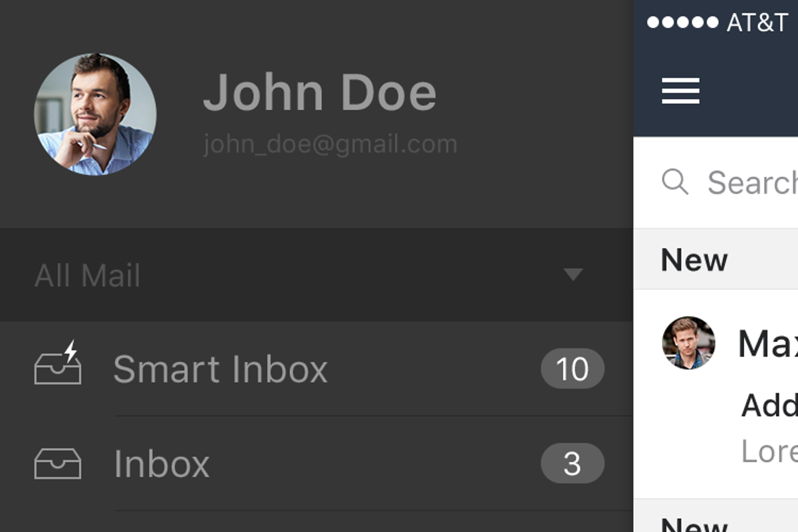Expand the All Mail dropdown arrow
The width and height of the screenshot is (798, 532).
point(573,275)
